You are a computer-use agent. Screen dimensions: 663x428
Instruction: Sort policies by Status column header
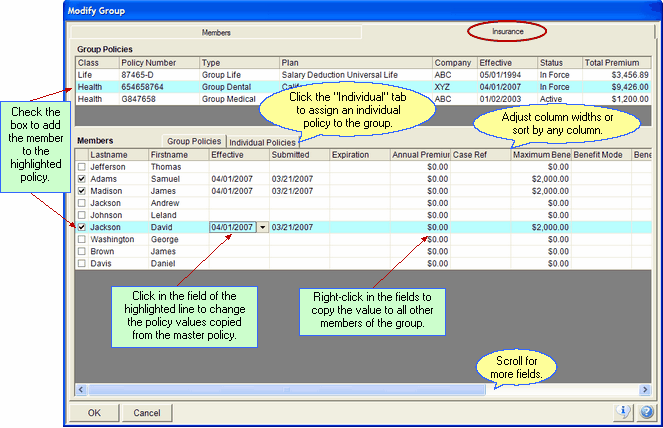560,63
